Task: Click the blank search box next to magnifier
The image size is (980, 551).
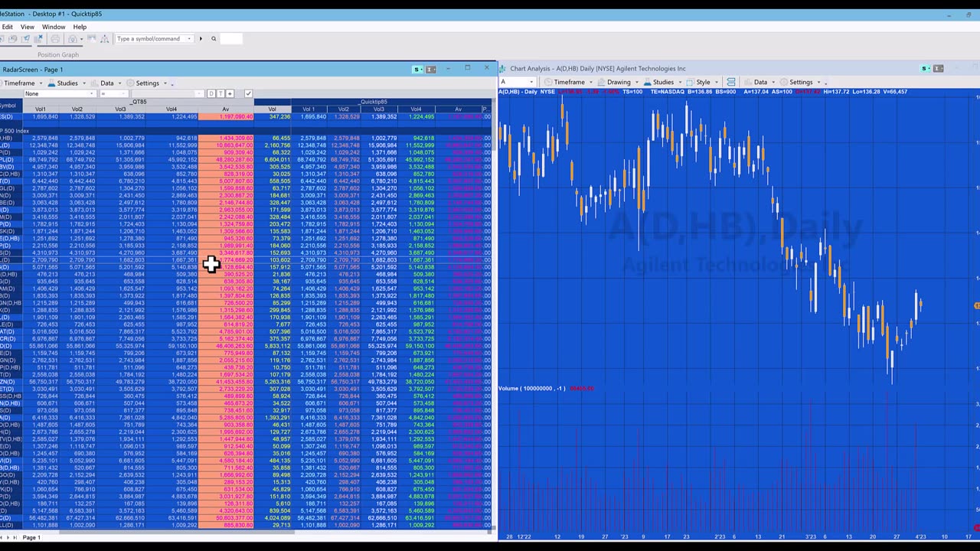Action: click(231, 39)
